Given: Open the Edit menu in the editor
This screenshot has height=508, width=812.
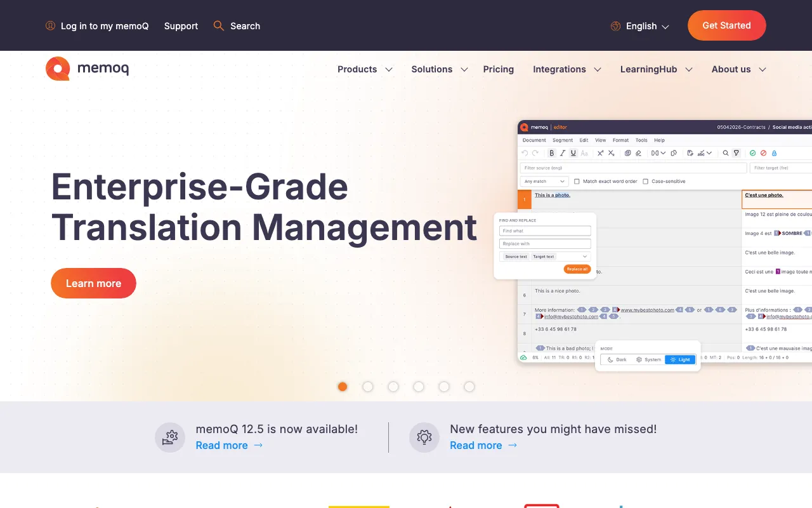Looking at the screenshot, I should click(x=584, y=140).
